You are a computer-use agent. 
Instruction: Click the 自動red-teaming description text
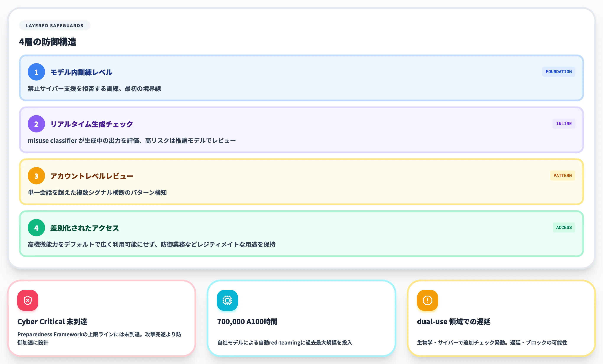[285, 343]
